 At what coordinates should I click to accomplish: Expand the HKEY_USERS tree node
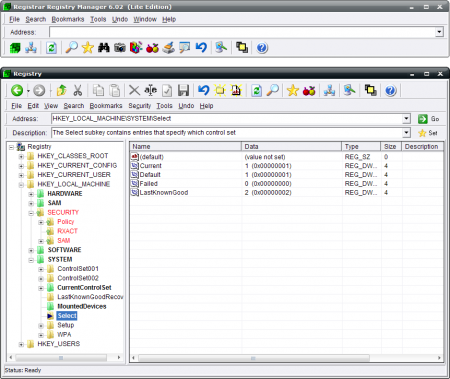click(x=21, y=344)
